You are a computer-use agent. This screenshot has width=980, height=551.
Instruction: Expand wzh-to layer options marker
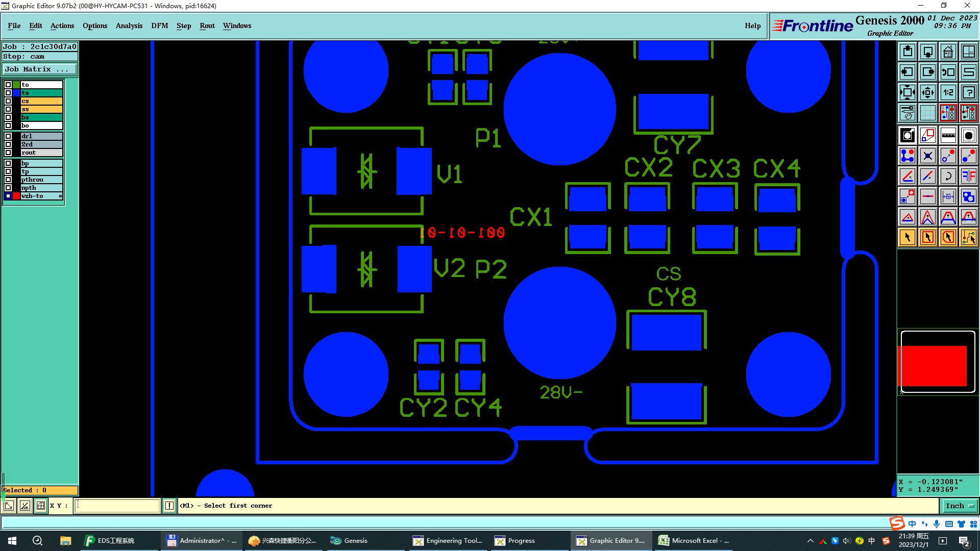pos(60,196)
